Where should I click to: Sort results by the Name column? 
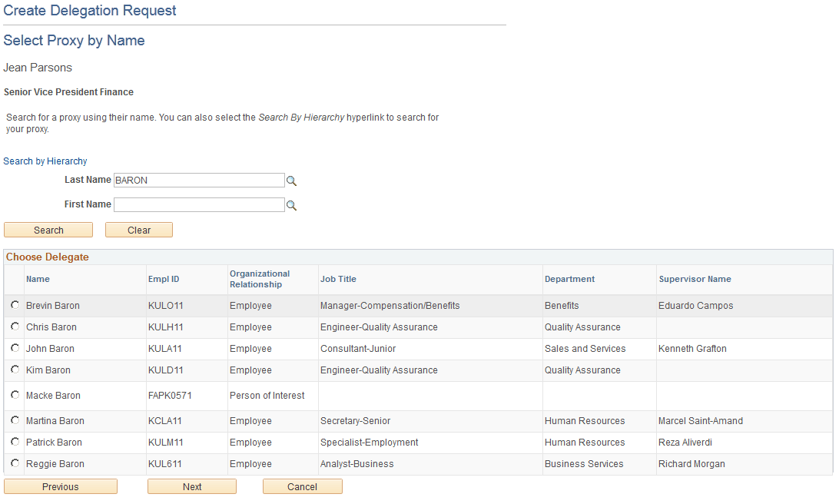coord(38,279)
